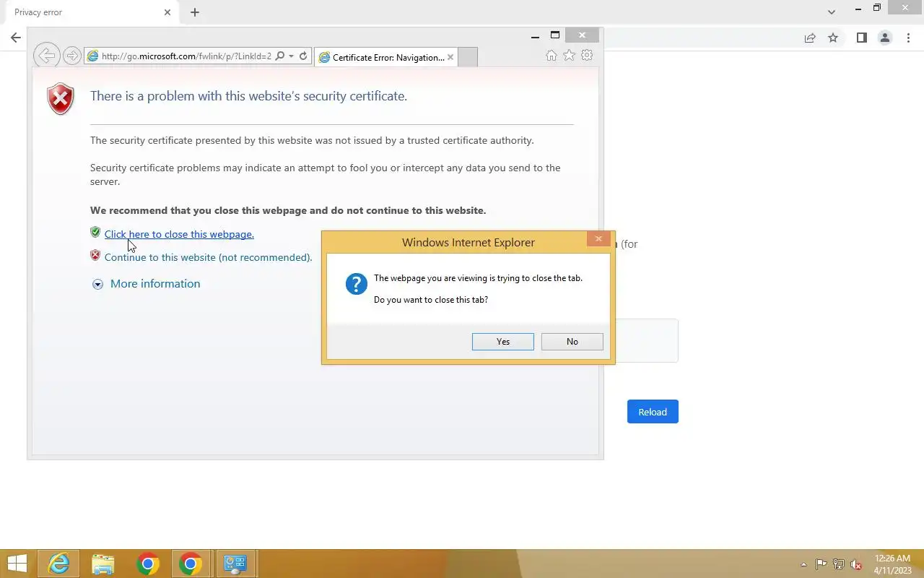Close the Windows Internet Explorer dialog
The height and width of the screenshot is (578, 924).
coord(598,238)
